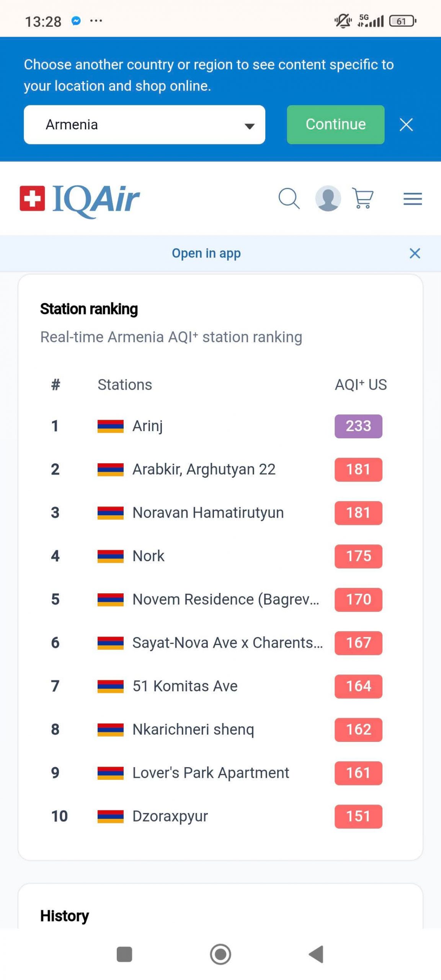
Task: Open the hamburger menu icon
Action: coord(412,199)
